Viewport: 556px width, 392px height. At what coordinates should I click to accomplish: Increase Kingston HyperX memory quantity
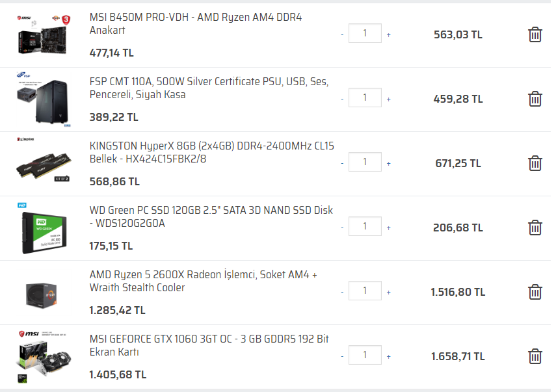click(x=389, y=164)
